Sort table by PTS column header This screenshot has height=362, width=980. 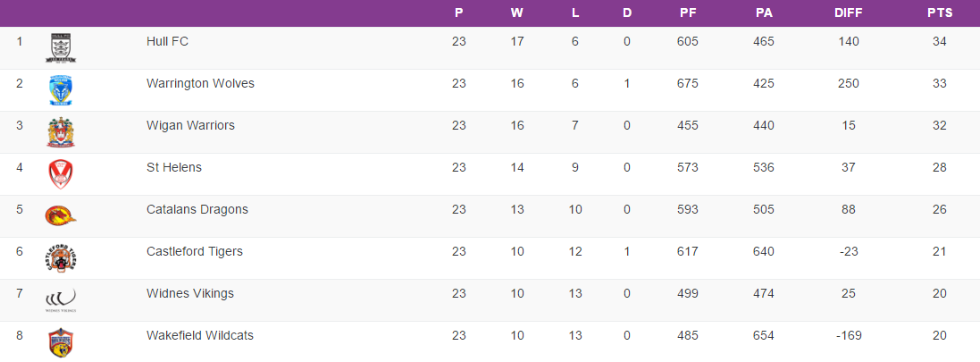pos(940,13)
